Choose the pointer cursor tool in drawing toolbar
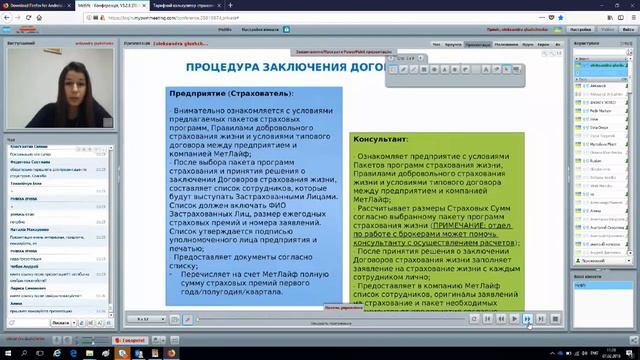640x360 pixels. tap(507, 70)
